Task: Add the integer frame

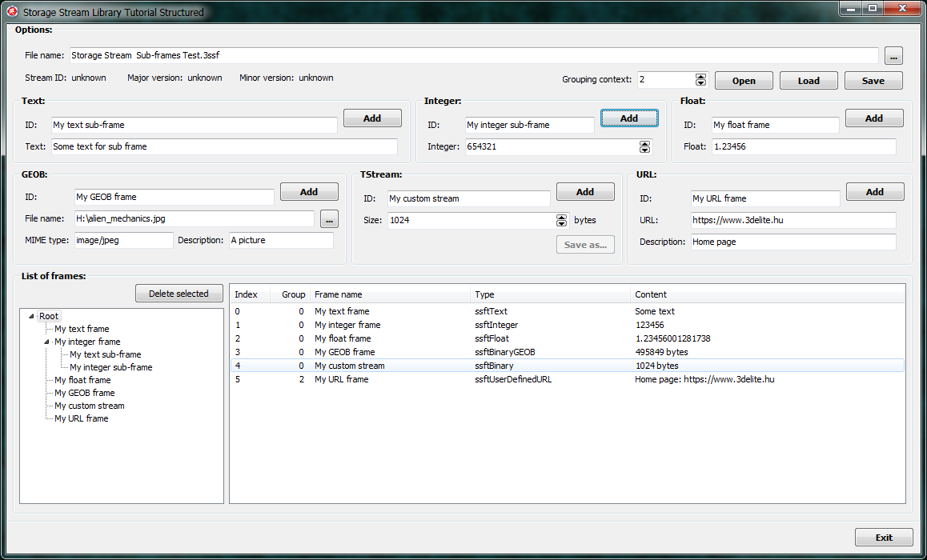Action: (629, 118)
